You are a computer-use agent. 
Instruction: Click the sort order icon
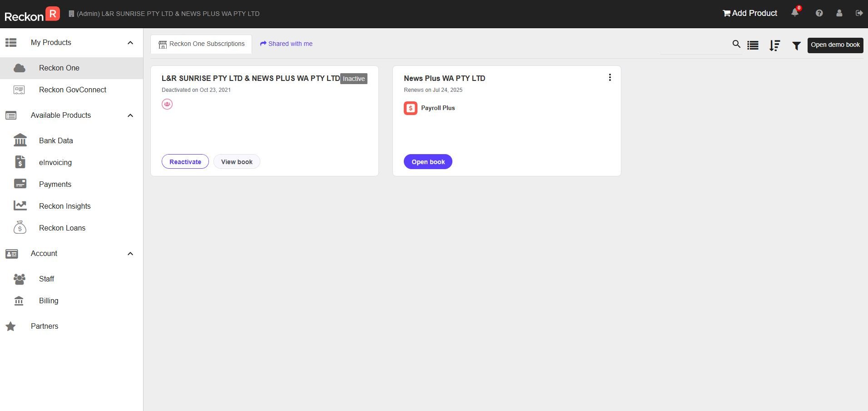[774, 45]
